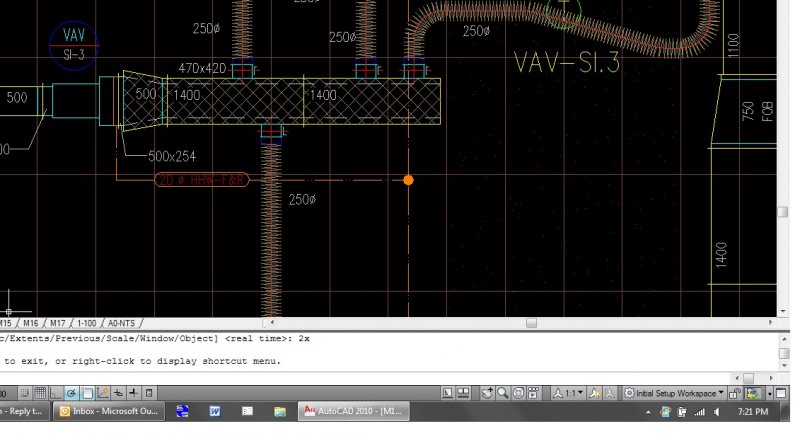Click the Polar Tracking icon
800x436 pixels.
pyautogui.click(x=71, y=393)
